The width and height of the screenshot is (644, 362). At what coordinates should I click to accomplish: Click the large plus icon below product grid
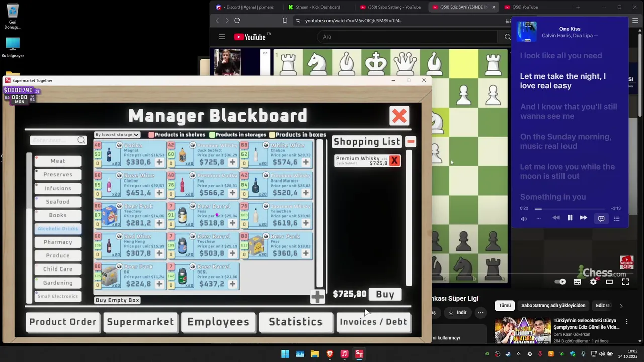pos(317,297)
